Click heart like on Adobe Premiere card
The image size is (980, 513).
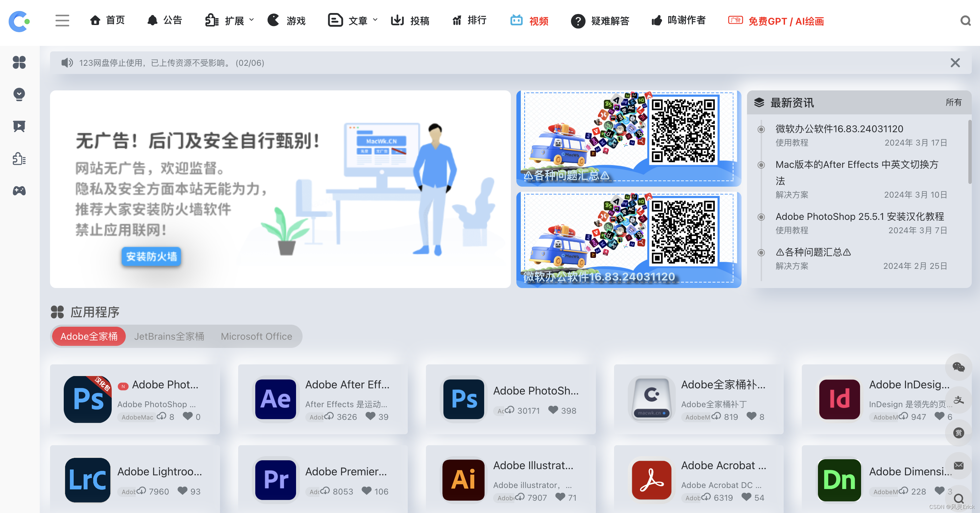[366, 490]
